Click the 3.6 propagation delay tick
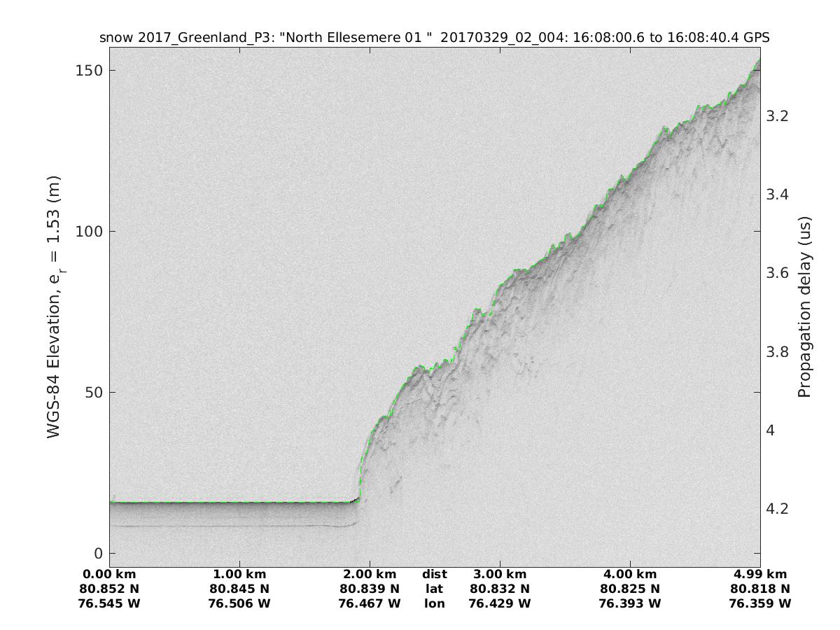The width and height of the screenshot is (840, 630). [776, 273]
